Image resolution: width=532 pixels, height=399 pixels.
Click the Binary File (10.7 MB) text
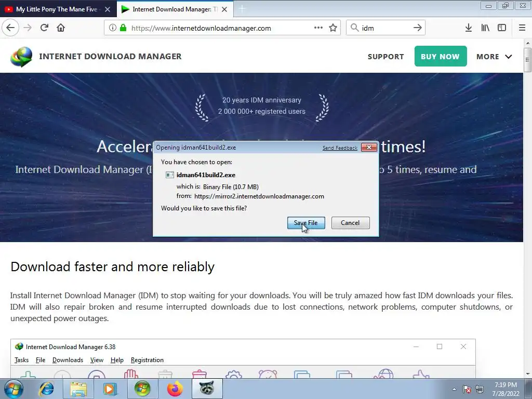point(231,187)
